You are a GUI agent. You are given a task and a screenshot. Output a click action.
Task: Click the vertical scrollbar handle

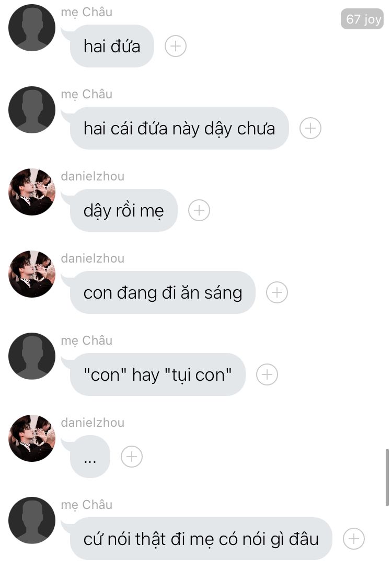pos(387,478)
